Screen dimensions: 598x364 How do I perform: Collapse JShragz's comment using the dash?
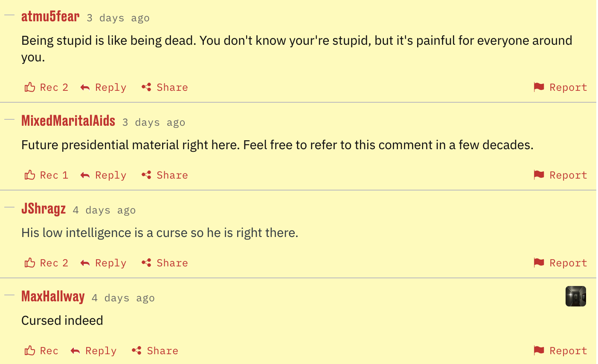tap(9, 208)
